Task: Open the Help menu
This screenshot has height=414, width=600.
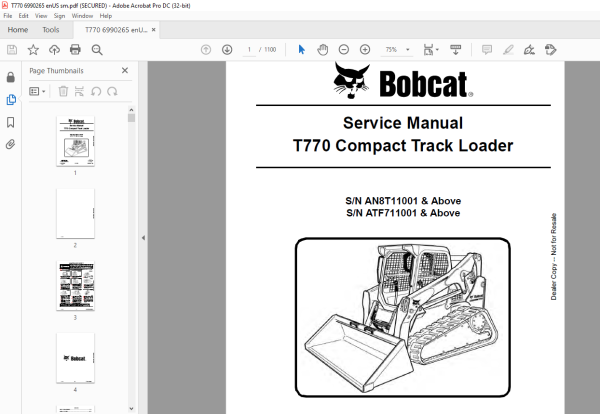Action: 106,16
